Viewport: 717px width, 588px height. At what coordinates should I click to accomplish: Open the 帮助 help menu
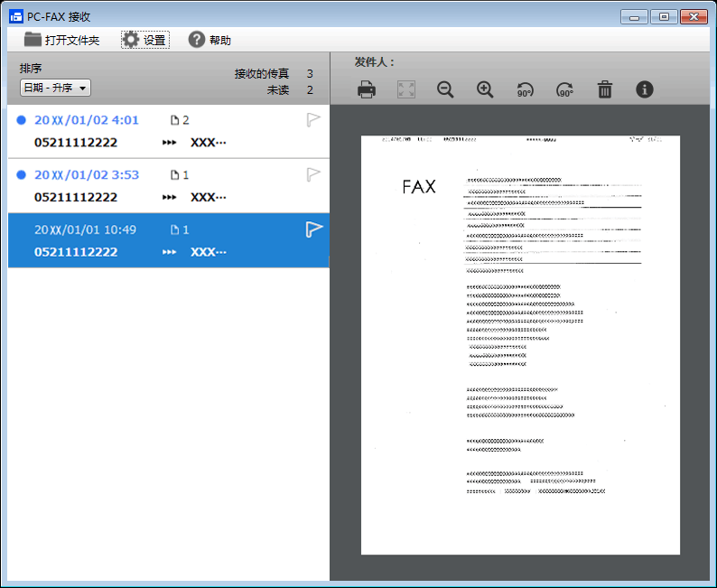(210, 40)
